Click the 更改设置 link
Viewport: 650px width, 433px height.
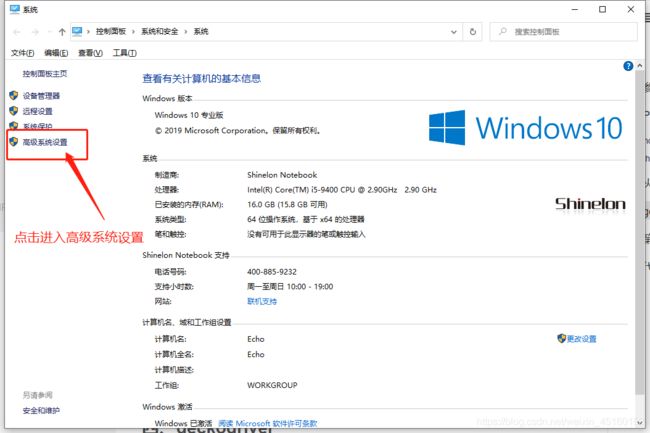tap(582, 339)
